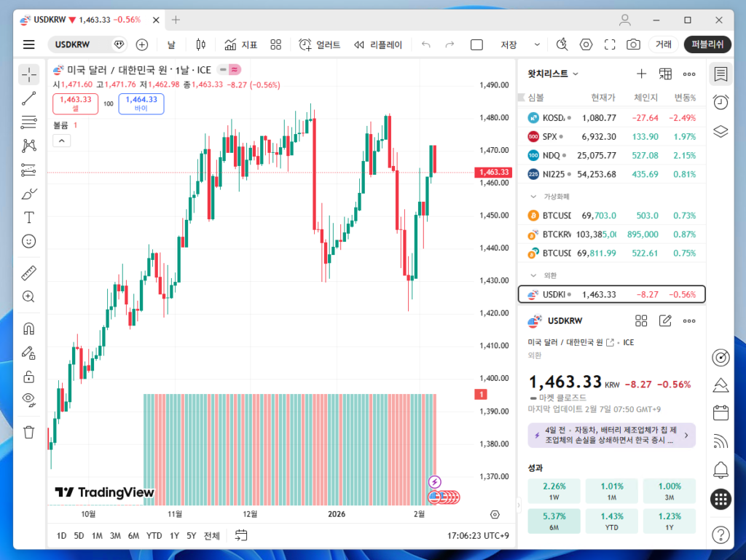Select the trend line drawing tool
The width and height of the screenshot is (746, 560).
[29, 99]
